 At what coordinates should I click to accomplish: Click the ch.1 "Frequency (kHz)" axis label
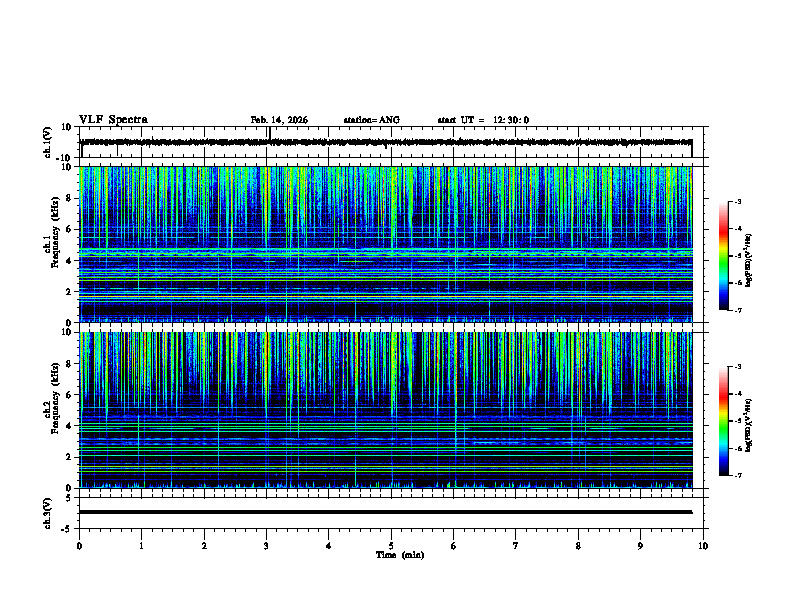[x=55, y=233]
